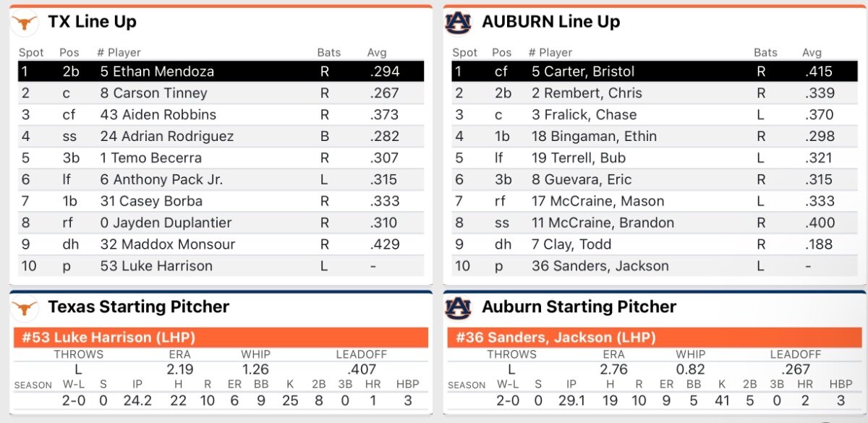Click the Auburn logo beside AUBURN Line Up
The width and height of the screenshot is (868, 423).
(x=458, y=22)
